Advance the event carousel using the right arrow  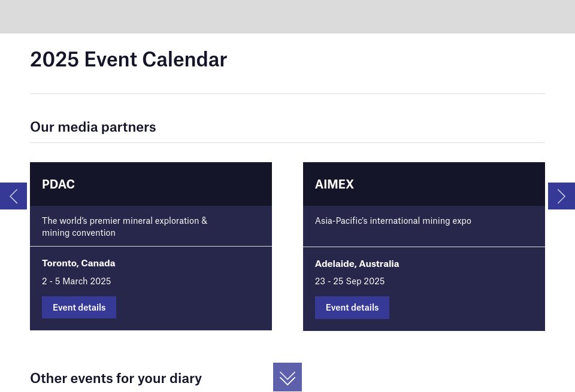point(561,196)
